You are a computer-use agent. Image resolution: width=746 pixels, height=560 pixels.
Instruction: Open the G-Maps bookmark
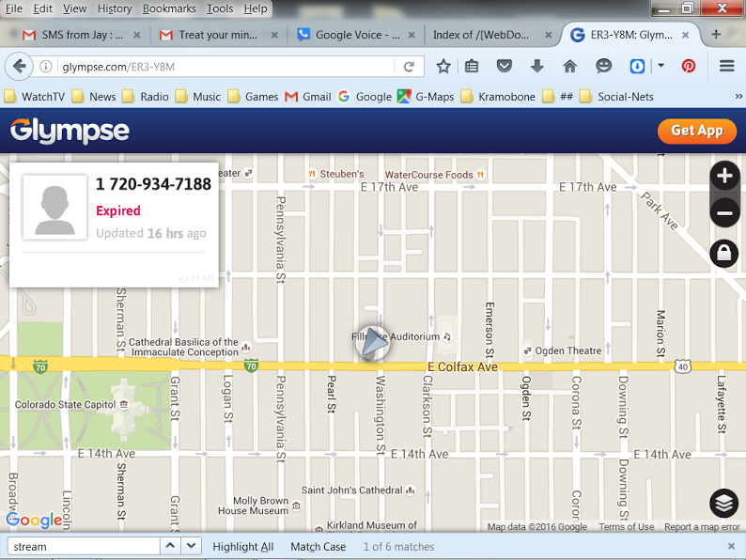[426, 97]
